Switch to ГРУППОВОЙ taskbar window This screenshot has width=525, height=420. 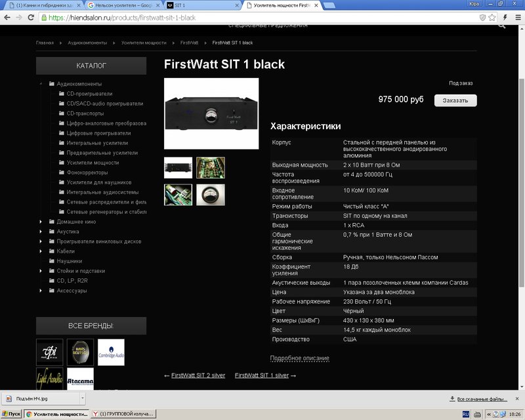123,414
